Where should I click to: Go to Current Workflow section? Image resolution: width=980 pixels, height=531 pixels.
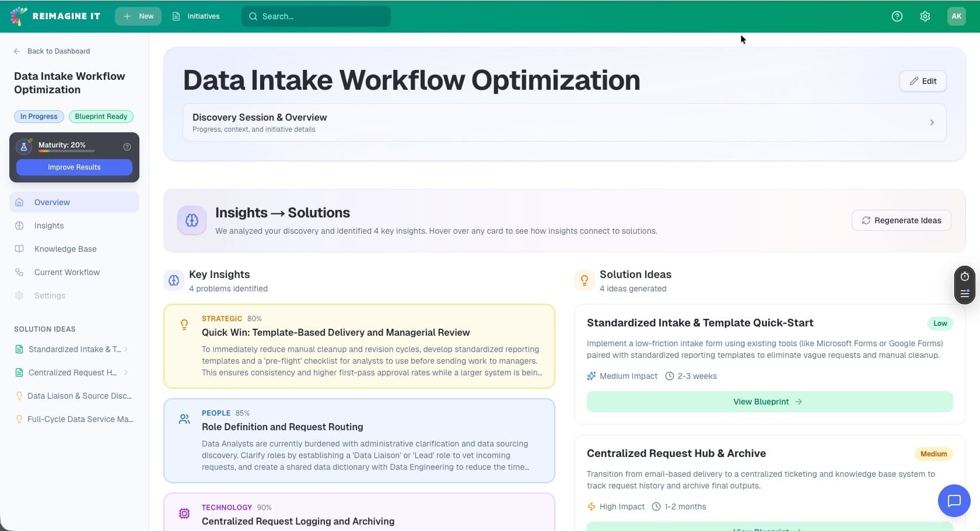(x=66, y=272)
